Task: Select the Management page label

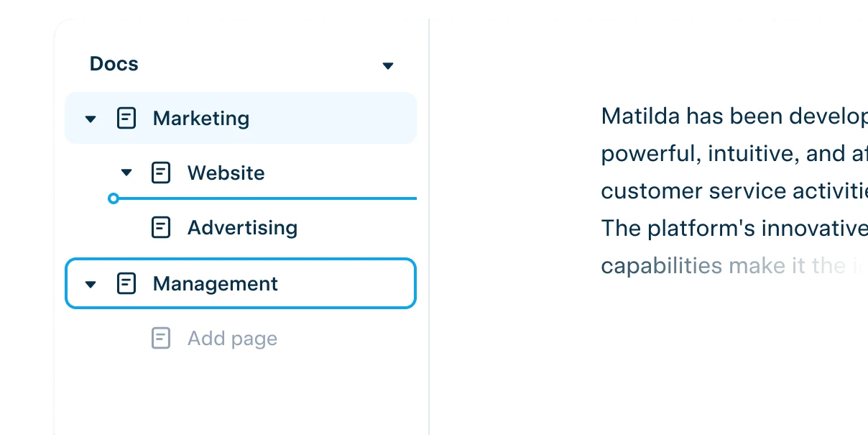Action: 215,283
